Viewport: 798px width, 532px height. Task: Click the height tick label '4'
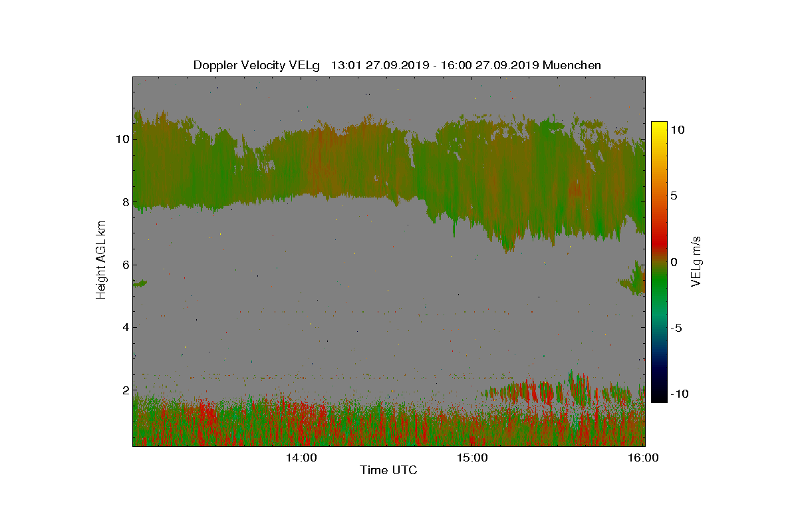pyautogui.click(x=124, y=327)
